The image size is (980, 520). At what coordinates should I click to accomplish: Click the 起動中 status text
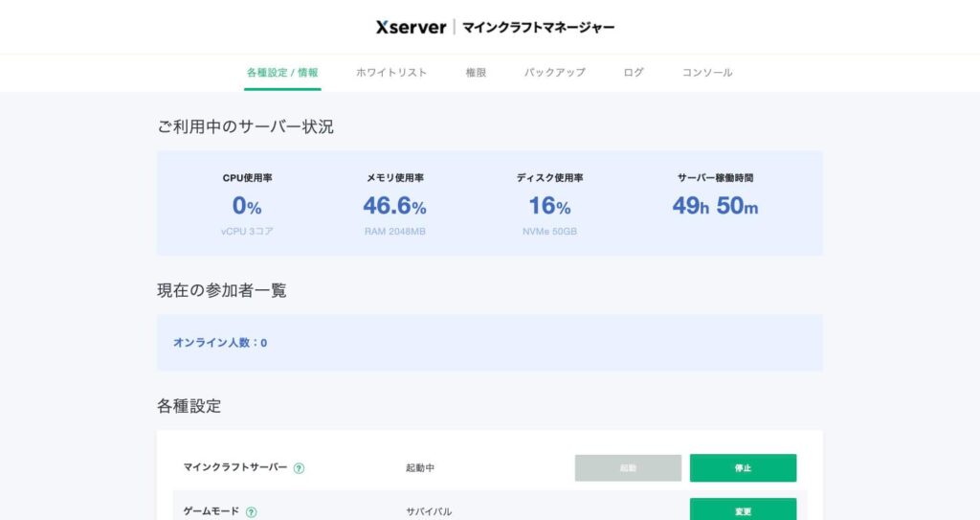(420, 468)
